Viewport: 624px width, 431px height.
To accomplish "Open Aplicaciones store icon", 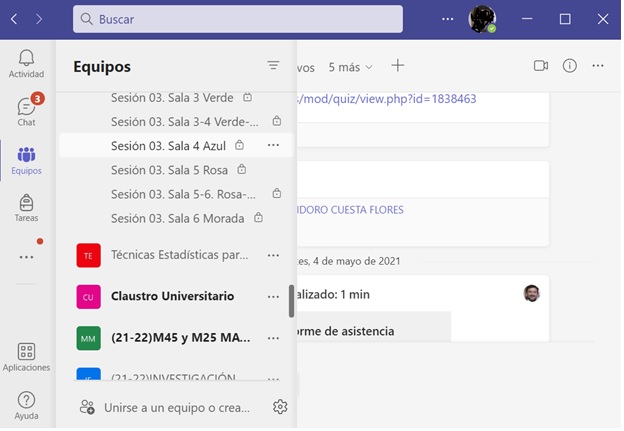I will 26,357.
